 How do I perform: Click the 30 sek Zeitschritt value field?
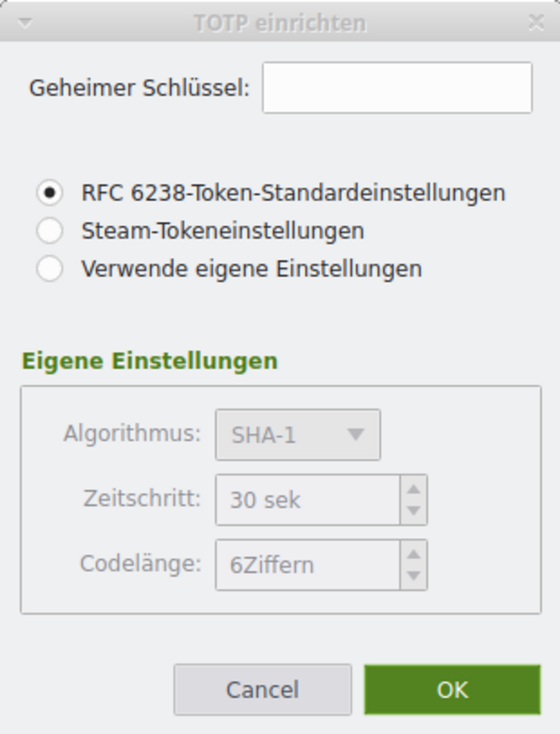[x=307, y=500]
